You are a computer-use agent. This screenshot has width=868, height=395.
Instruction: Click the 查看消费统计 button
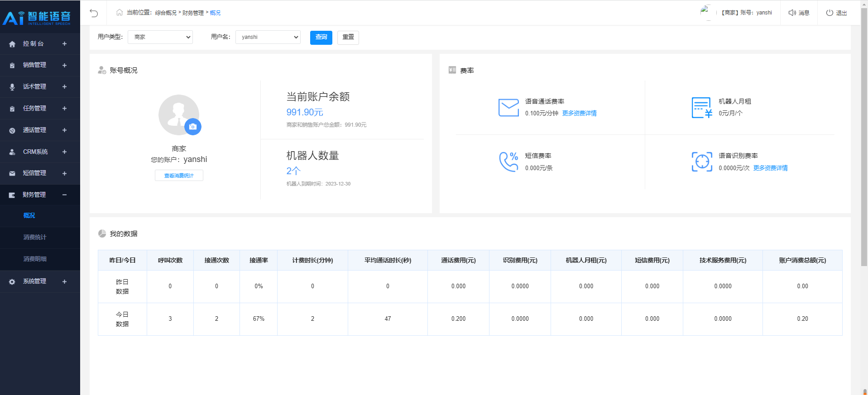pyautogui.click(x=179, y=176)
